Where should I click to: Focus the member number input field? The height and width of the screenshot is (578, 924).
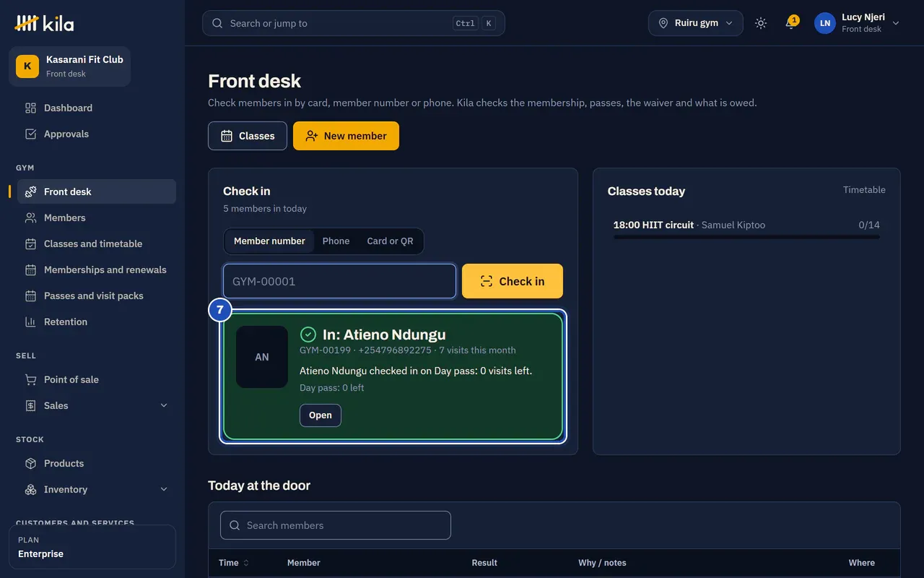[x=339, y=281]
